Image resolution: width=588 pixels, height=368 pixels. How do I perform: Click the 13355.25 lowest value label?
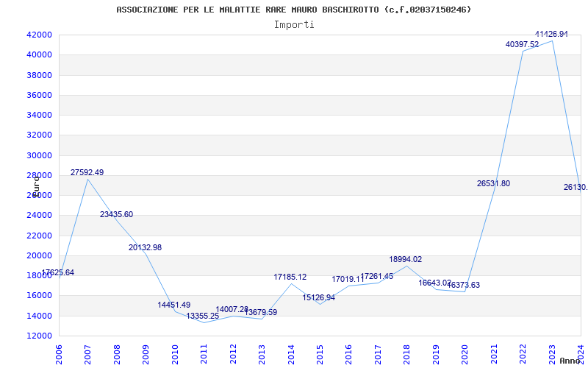pyautogui.click(x=202, y=316)
